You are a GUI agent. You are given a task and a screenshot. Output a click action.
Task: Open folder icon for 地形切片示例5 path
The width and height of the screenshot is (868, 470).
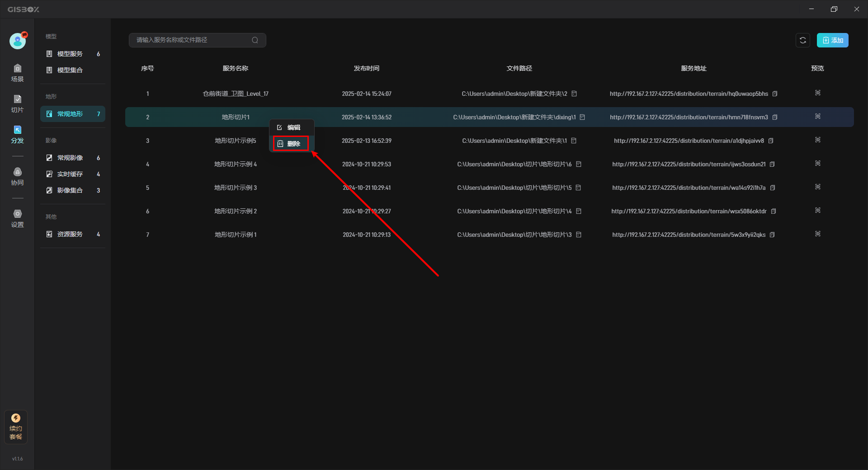(x=574, y=141)
